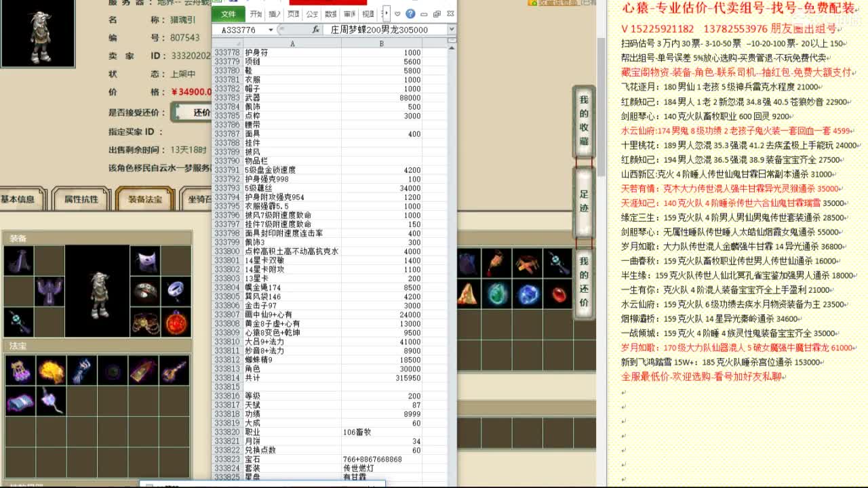Click the golden triangle inventory icon
The image size is (868, 488).
click(469, 293)
